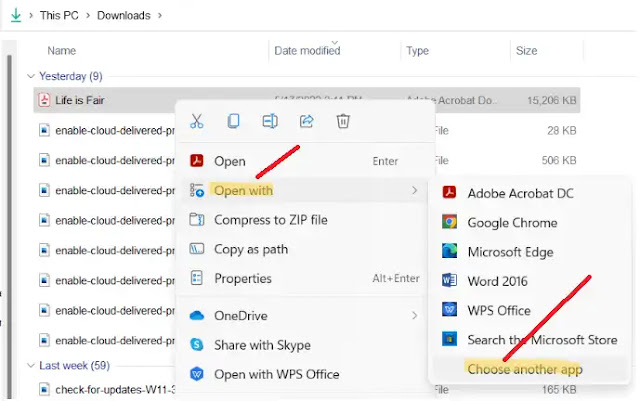Click the Skype icon
The height and width of the screenshot is (401, 640).
197,345
